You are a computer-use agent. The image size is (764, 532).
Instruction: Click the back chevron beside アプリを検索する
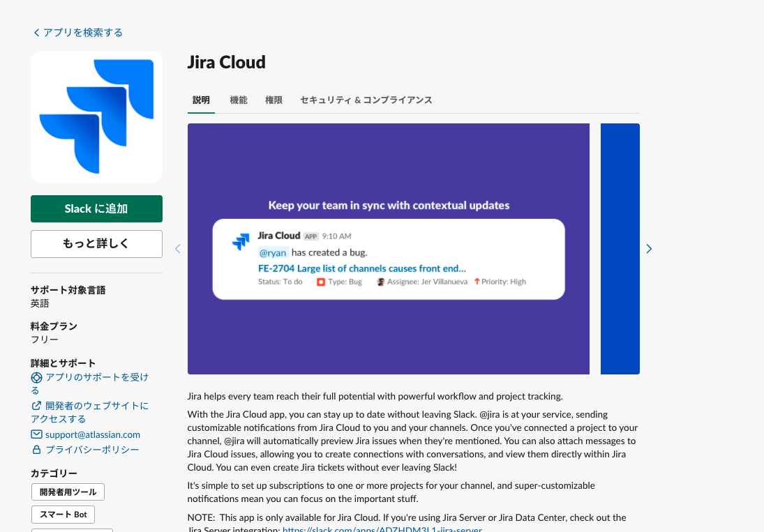pos(36,33)
